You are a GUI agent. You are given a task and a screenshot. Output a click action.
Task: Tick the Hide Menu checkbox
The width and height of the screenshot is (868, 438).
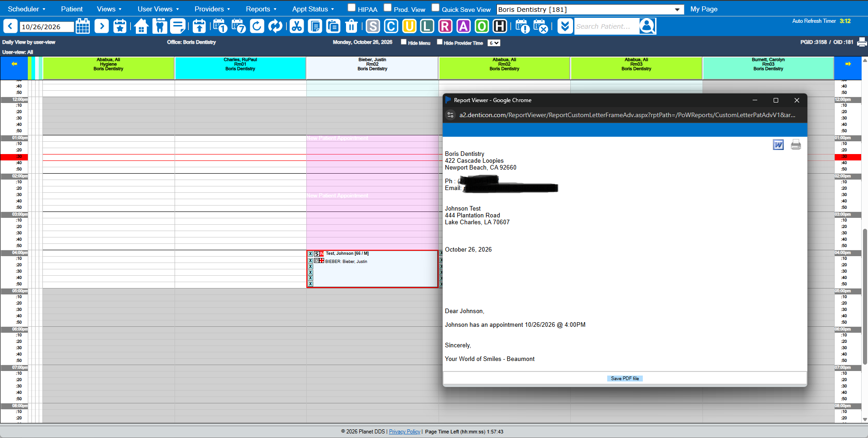(x=403, y=42)
